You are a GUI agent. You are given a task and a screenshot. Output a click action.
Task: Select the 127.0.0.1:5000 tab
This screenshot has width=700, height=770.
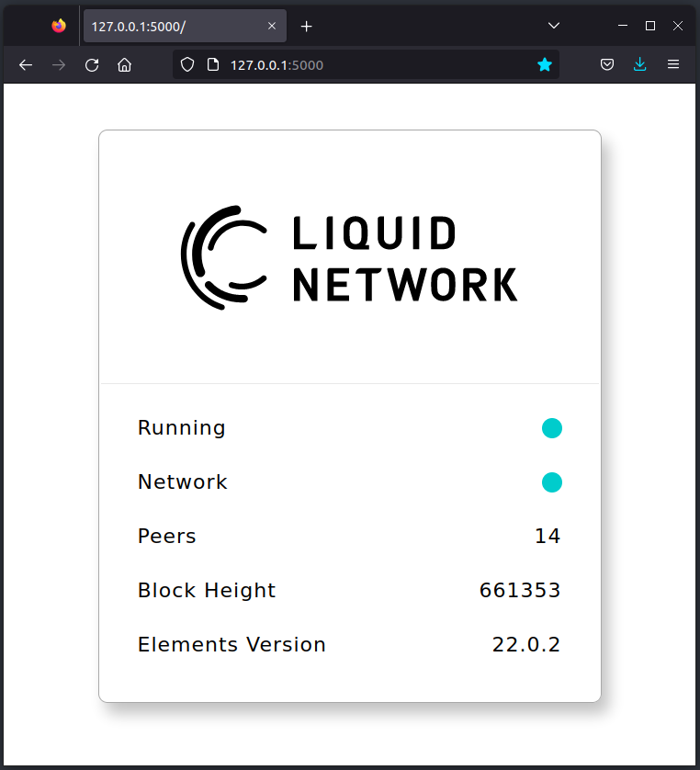175,26
